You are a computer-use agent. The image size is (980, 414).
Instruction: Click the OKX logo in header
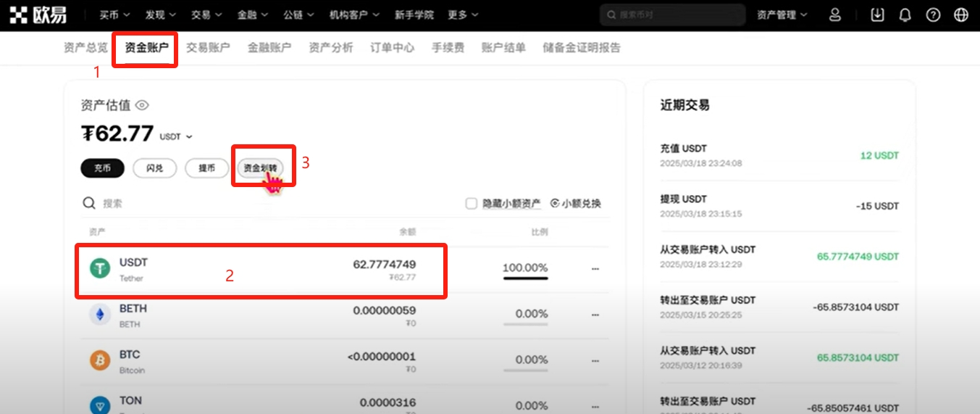[x=38, y=15]
